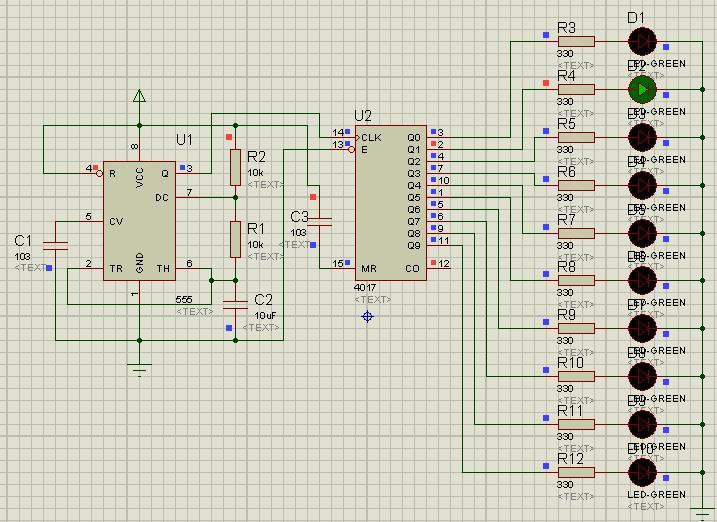Click the ground terminal below U1

pyautogui.click(x=139, y=369)
